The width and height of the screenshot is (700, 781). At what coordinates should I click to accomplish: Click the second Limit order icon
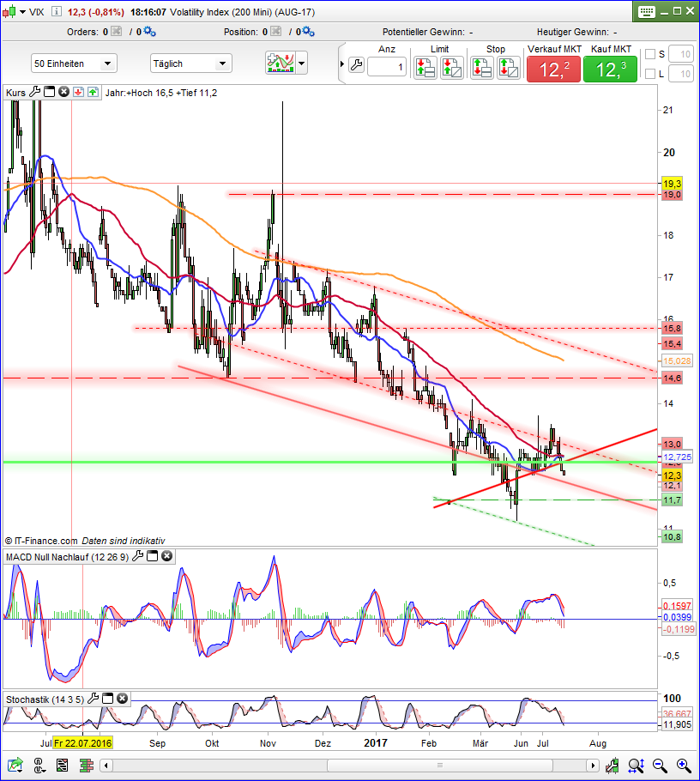452,68
